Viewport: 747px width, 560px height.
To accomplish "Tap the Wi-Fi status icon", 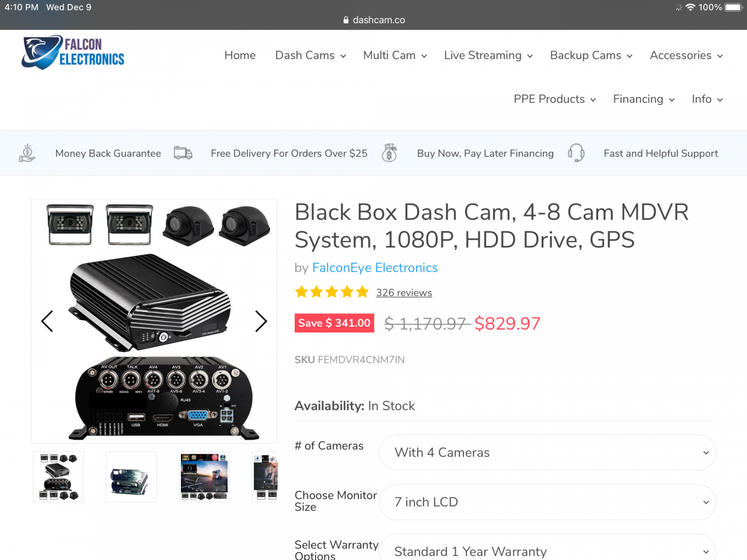I will [690, 7].
